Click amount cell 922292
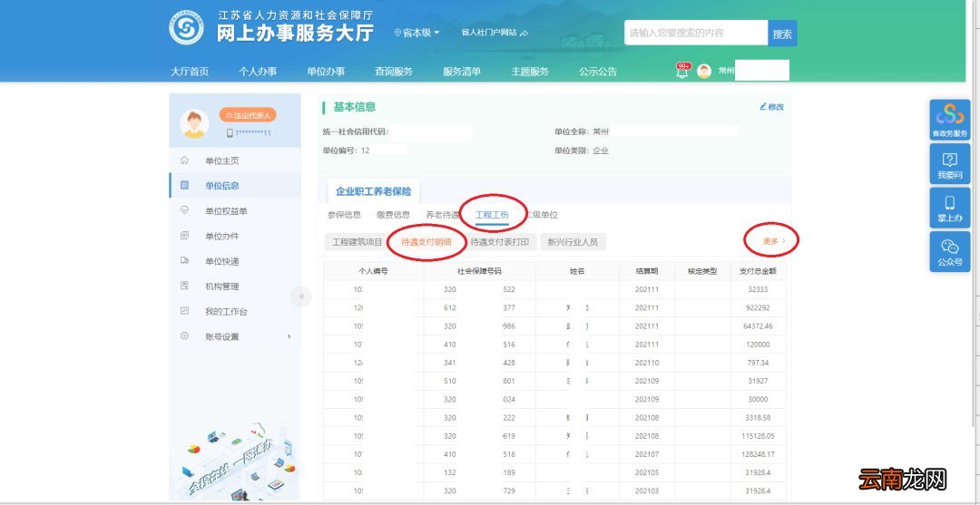Viewport: 980px width, 505px height. coord(758,307)
